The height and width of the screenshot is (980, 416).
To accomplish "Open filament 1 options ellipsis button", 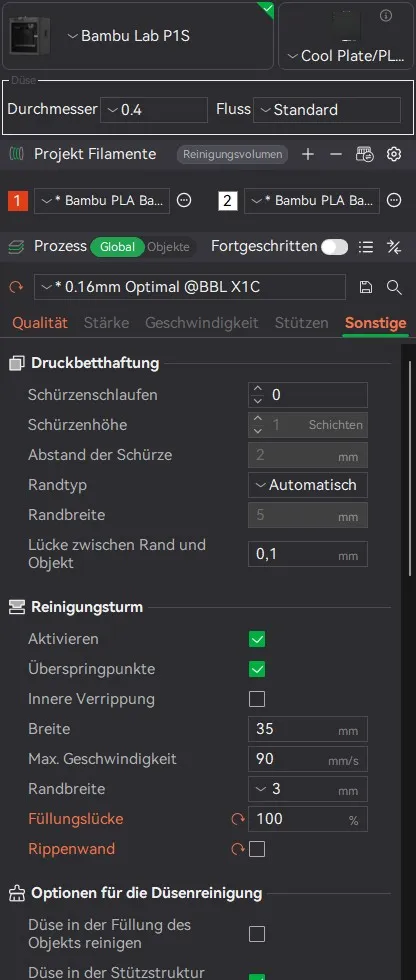I will click(184, 201).
